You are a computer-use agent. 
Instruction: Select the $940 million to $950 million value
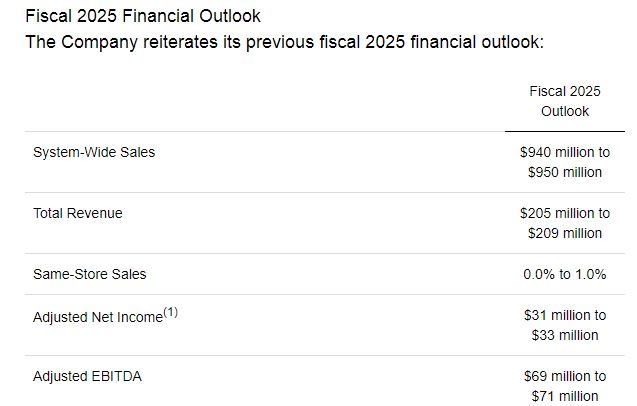click(x=565, y=162)
